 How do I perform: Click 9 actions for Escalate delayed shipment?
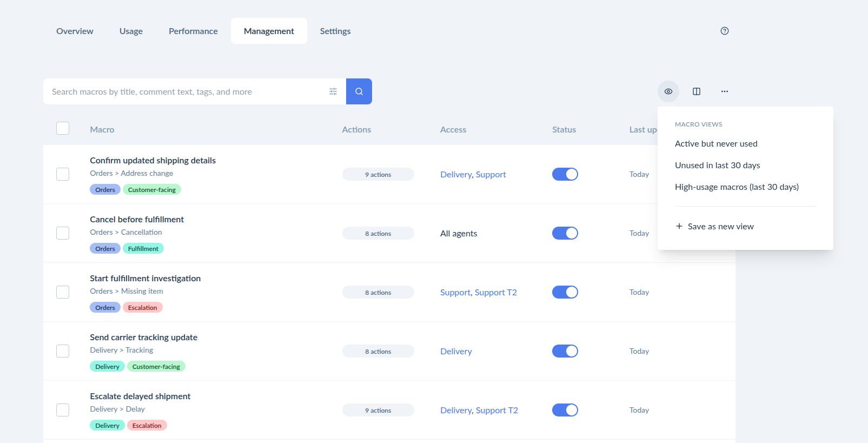pyautogui.click(x=378, y=410)
